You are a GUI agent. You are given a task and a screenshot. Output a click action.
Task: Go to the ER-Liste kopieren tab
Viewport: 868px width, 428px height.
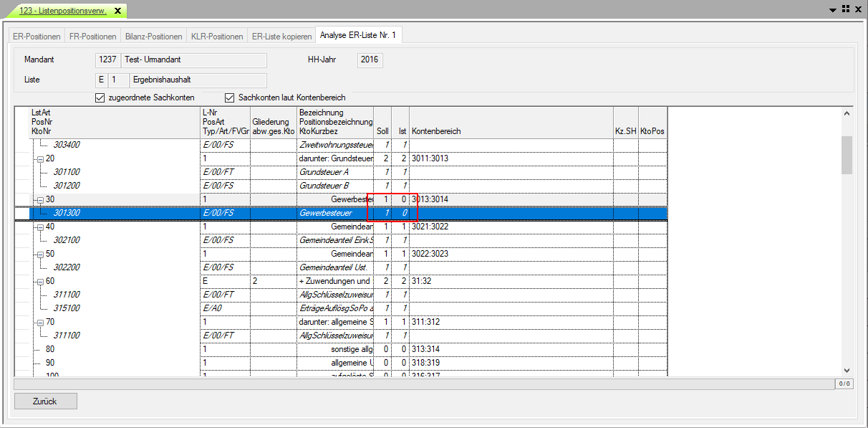pyautogui.click(x=282, y=37)
